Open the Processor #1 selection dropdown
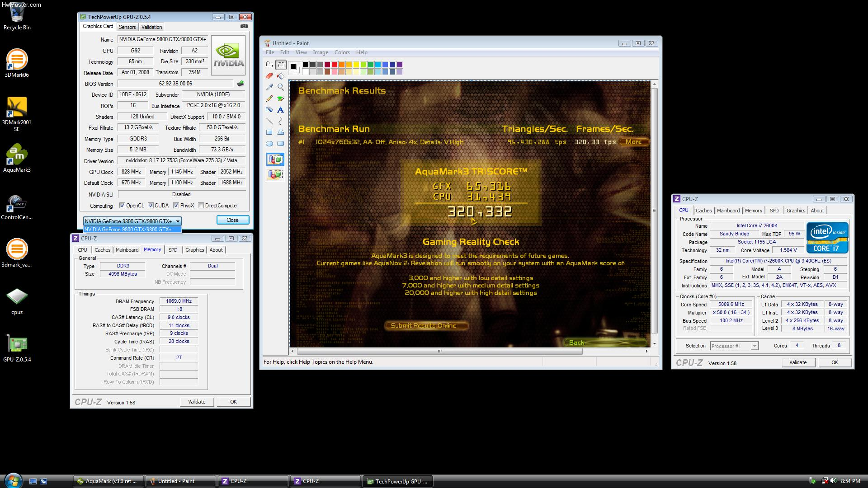The height and width of the screenshot is (488, 868). [x=734, y=346]
